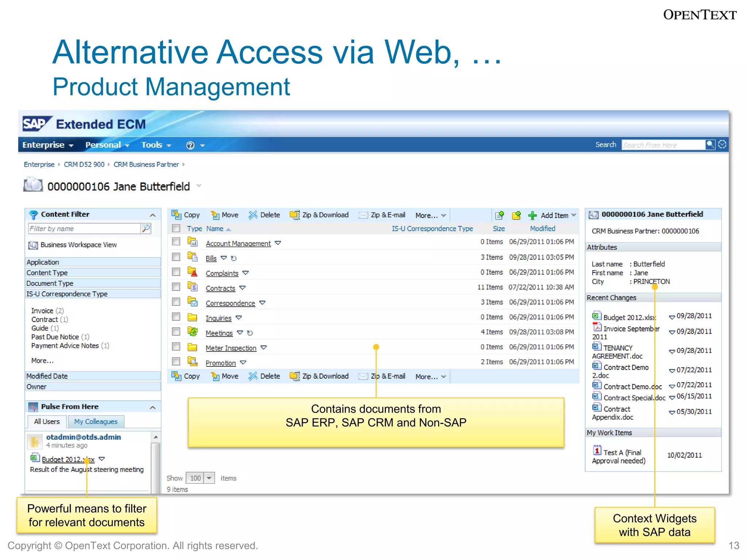Open the dropdown next to Jane Butterfield title
The height and width of the screenshot is (560, 747).
tap(199, 186)
